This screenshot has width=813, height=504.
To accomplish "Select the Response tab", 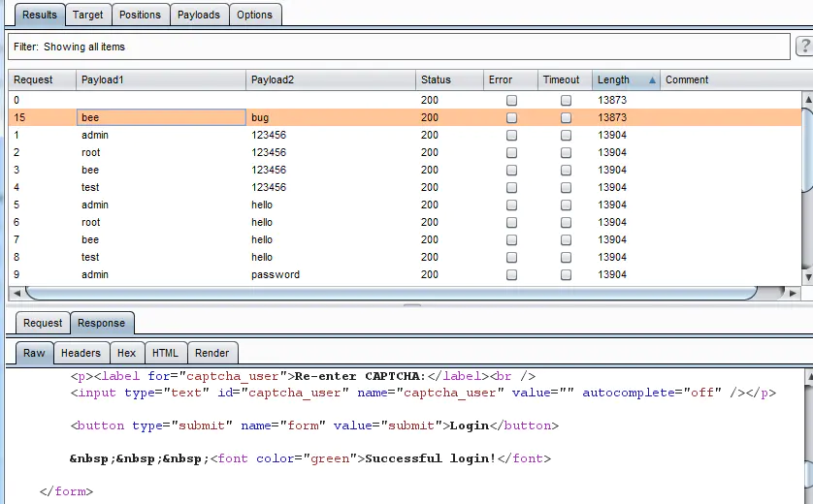I will pyautogui.click(x=102, y=323).
